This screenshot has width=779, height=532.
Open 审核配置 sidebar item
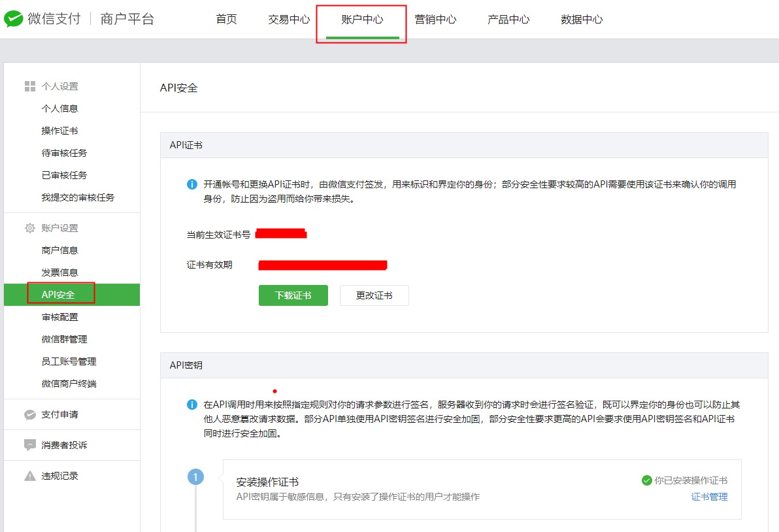coord(59,317)
